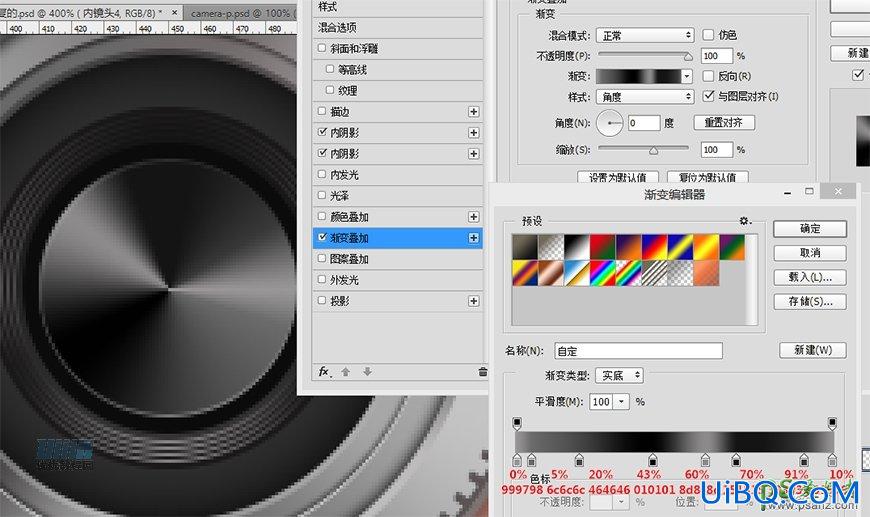Enable the 内发光 checkbox
The image size is (870, 517).
(322, 174)
